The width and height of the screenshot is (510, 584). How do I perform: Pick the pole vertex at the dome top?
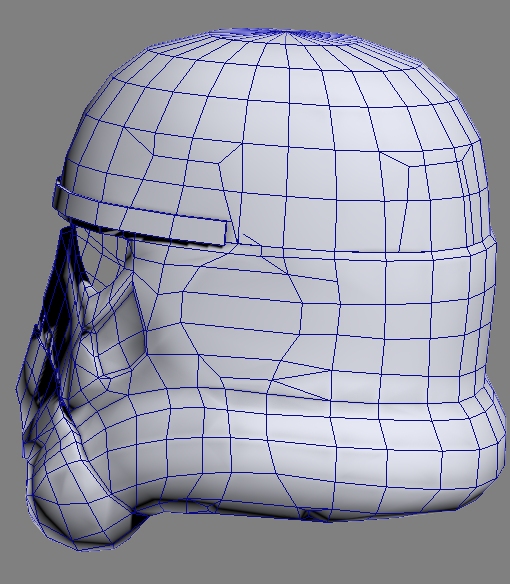(286, 32)
